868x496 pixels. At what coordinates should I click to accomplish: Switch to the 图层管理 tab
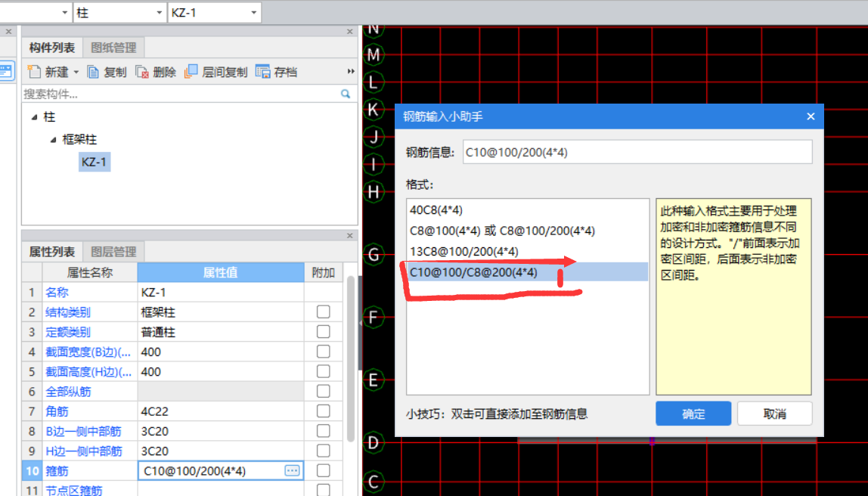point(113,252)
